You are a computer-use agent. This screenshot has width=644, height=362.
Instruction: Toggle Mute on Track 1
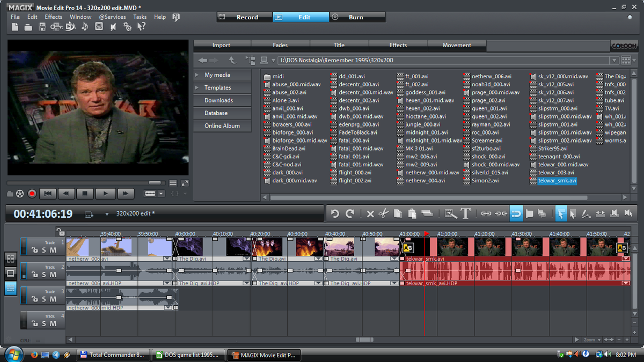pyautogui.click(x=53, y=250)
